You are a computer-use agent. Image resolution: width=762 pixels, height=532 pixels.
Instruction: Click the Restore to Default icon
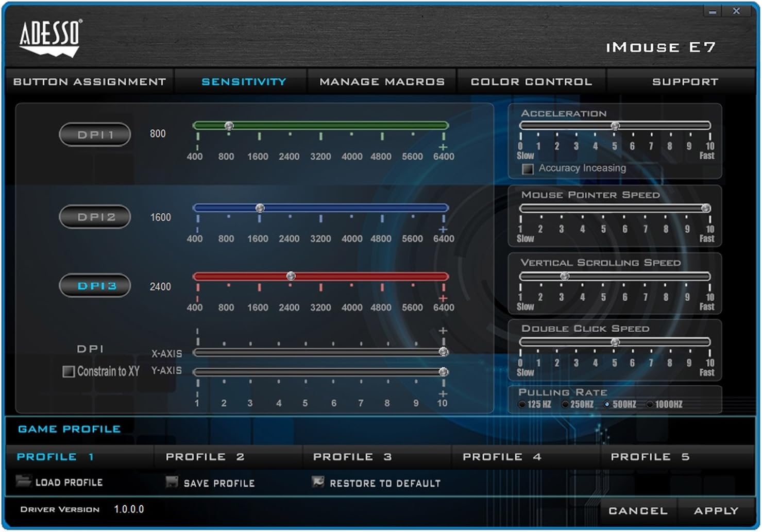click(318, 482)
